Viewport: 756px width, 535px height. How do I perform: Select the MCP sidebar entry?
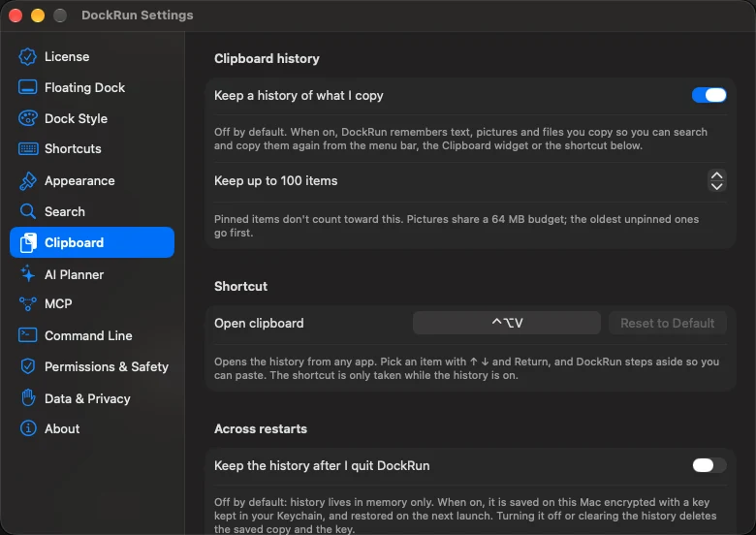click(58, 303)
